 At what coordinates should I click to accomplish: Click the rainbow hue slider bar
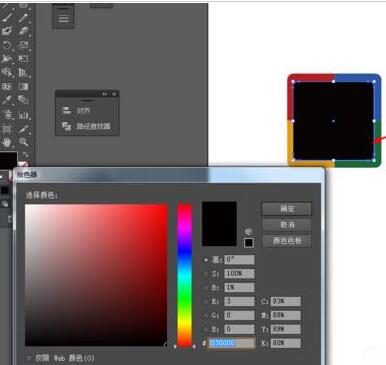(x=184, y=275)
